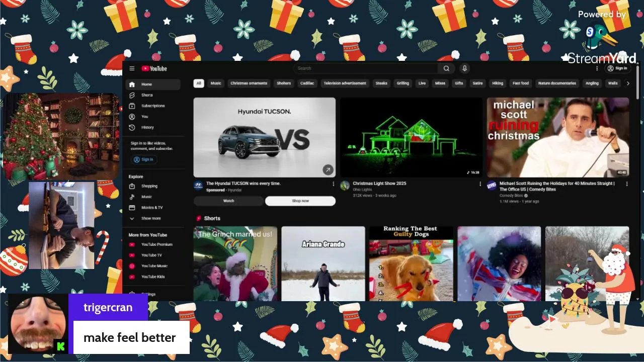Start voice search with microphone icon

tap(465, 68)
